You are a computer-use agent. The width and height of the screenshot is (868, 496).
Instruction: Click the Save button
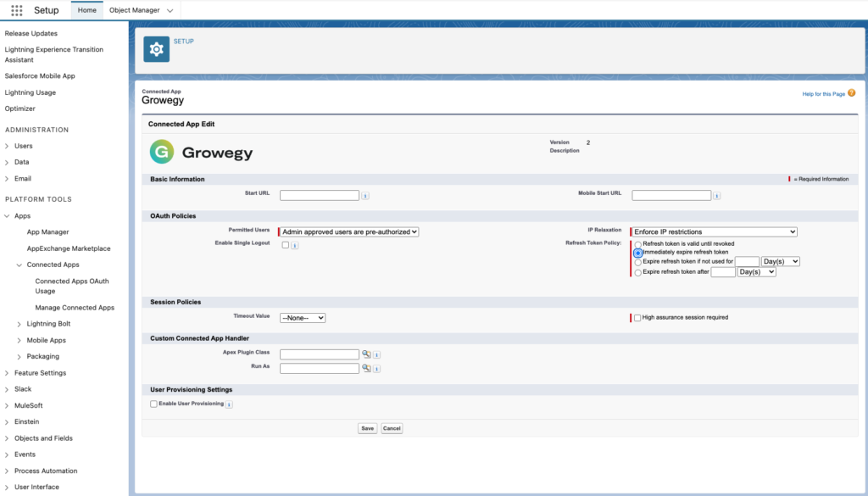click(x=368, y=428)
